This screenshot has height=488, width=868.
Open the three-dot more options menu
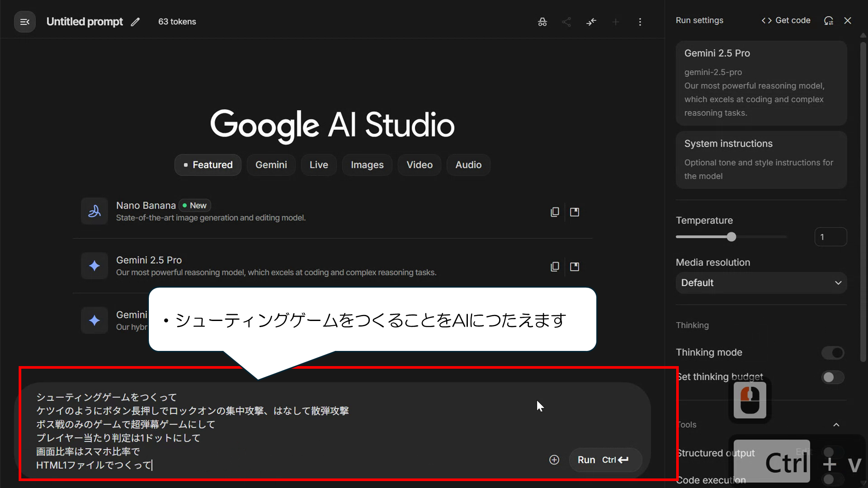[640, 22]
